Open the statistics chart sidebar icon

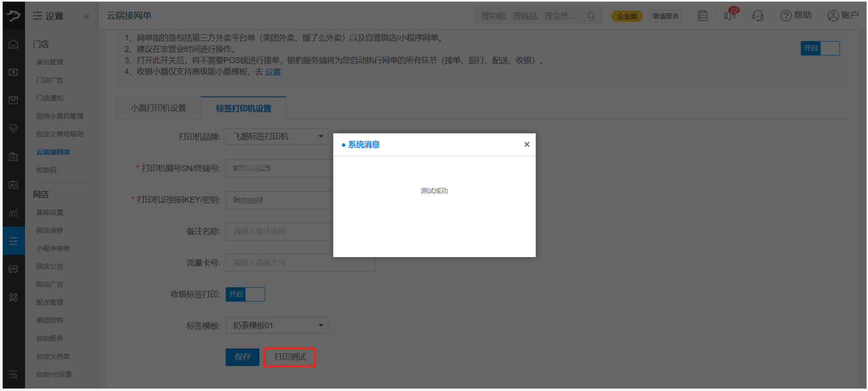pos(13,213)
